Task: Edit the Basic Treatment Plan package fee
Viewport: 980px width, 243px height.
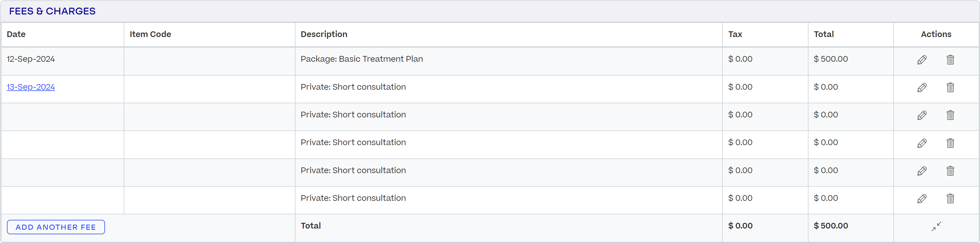Action: (x=922, y=60)
